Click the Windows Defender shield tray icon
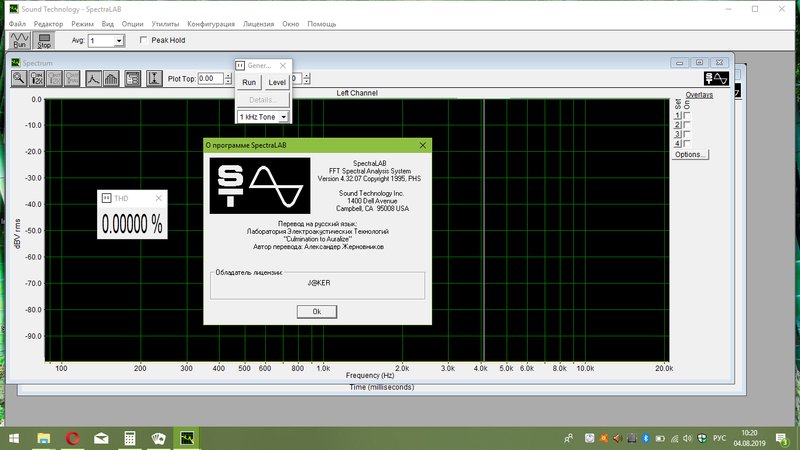This screenshot has height=450, width=800. [x=702, y=438]
